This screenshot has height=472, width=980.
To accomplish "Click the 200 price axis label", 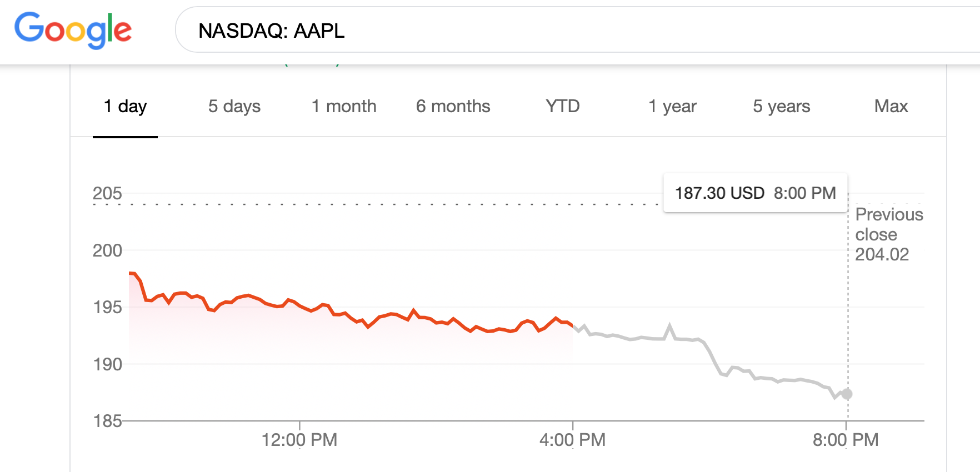I will (x=107, y=250).
